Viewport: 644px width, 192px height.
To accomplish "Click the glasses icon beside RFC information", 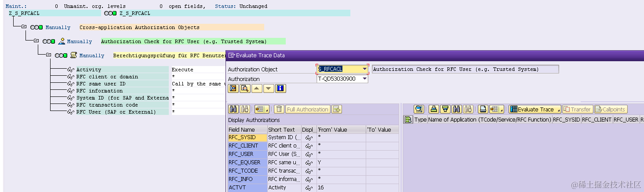I will coord(70,91).
